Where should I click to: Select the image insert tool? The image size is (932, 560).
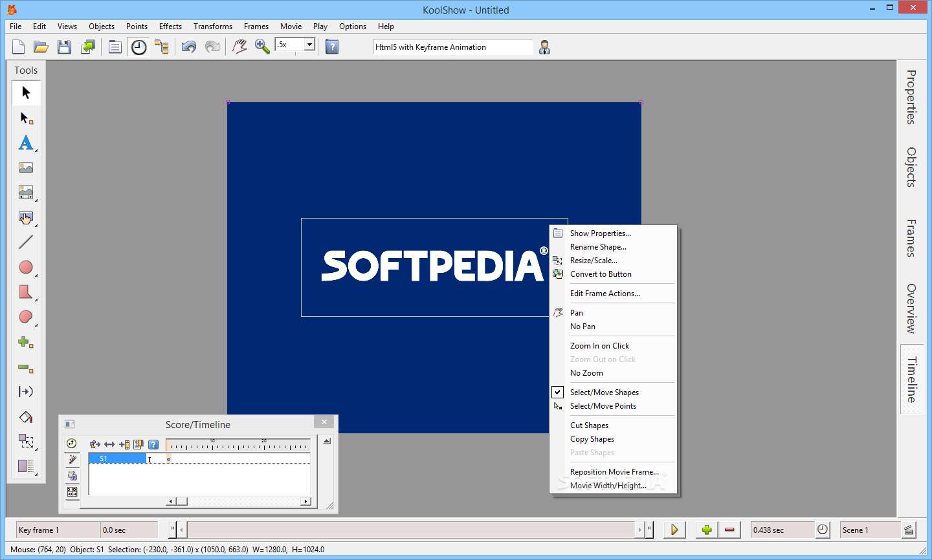tap(26, 167)
